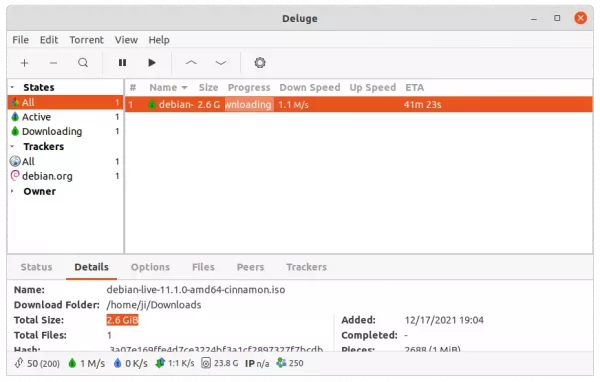
Task: Expand the Owner section
Action: tap(12, 191)
